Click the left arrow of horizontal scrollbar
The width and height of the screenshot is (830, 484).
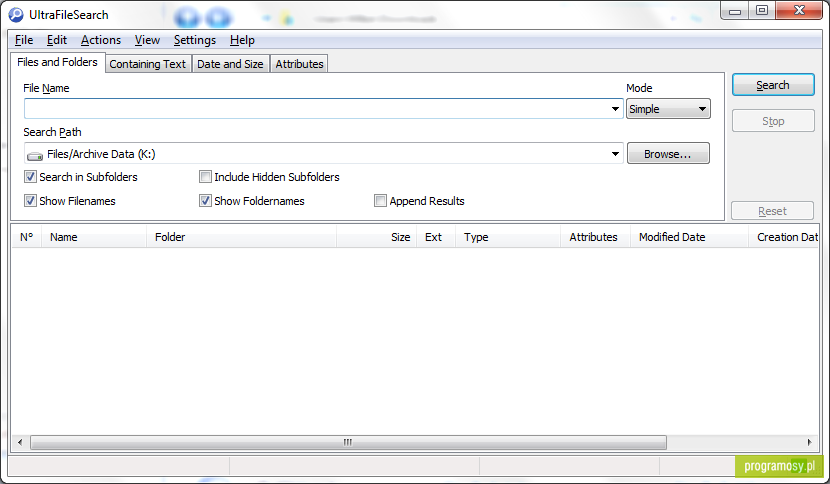20,442
